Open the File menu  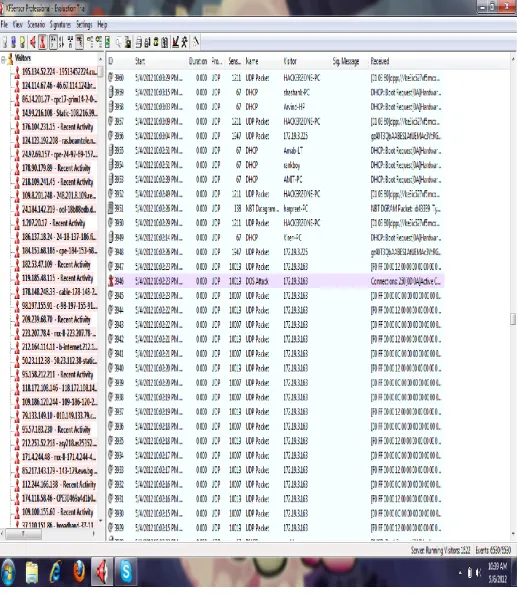click(4, 25)
